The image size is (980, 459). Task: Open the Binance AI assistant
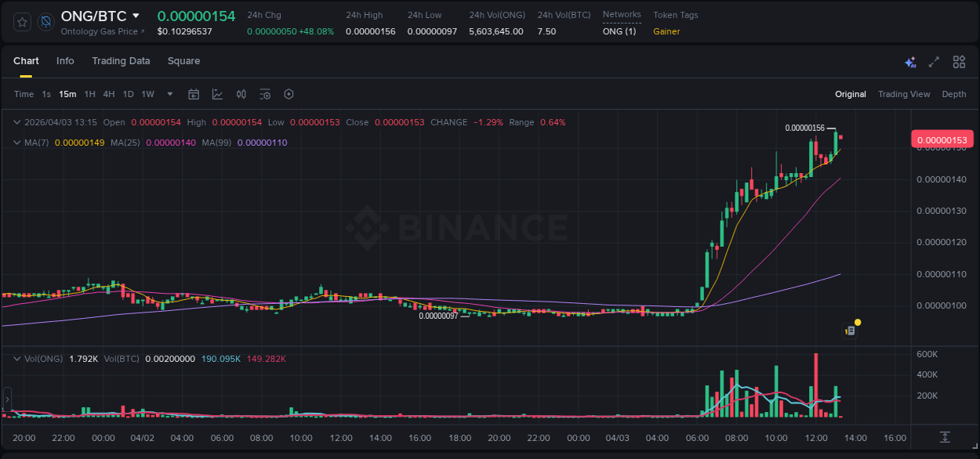point(910,61)
